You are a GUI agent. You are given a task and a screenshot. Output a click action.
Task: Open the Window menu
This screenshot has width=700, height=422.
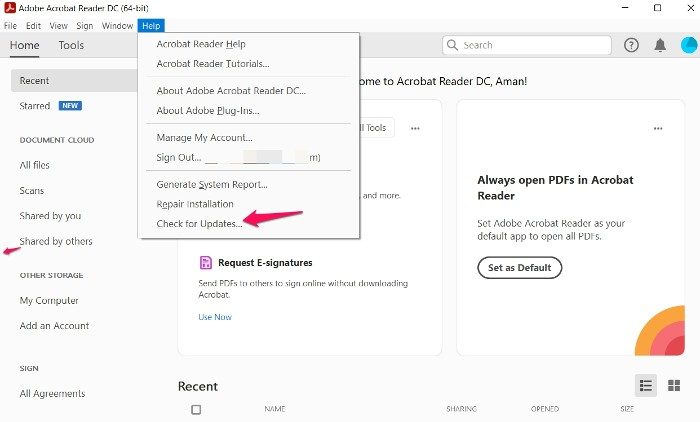click(x=117, y=26)
